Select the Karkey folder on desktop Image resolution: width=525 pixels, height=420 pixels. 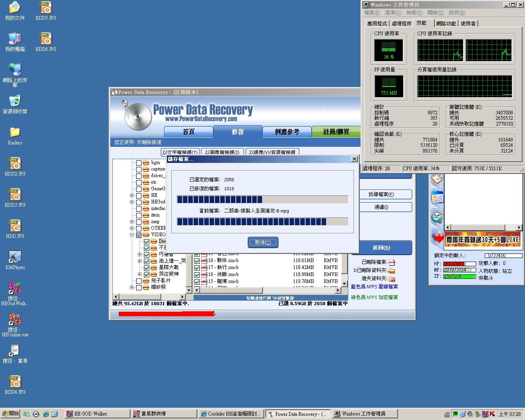point(15,135)
